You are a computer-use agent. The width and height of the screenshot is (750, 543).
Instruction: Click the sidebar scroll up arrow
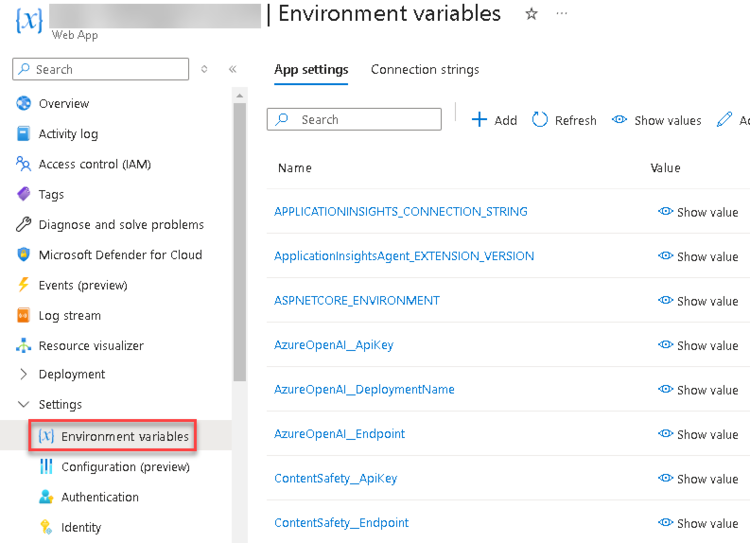pyautogui.click(x=240, y=96)
